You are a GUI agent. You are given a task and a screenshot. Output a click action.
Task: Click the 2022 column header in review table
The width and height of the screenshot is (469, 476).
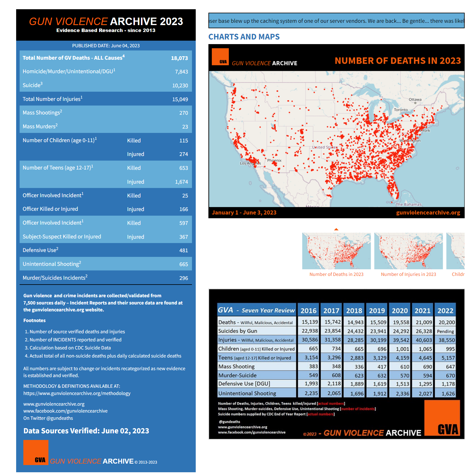[445, 310]
